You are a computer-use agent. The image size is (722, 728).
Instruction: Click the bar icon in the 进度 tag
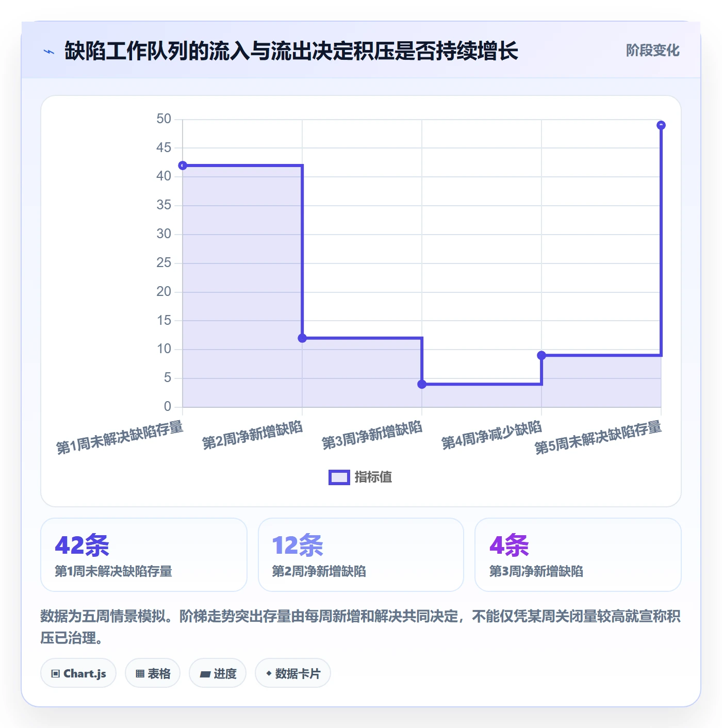[x=205, y=674]
